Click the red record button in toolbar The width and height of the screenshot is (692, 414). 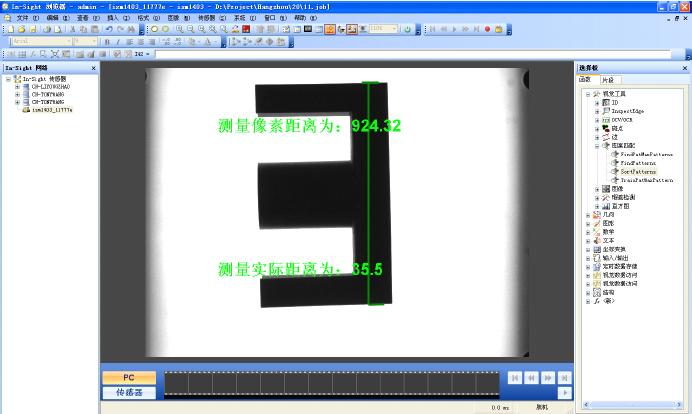click(x=488, y=30)
